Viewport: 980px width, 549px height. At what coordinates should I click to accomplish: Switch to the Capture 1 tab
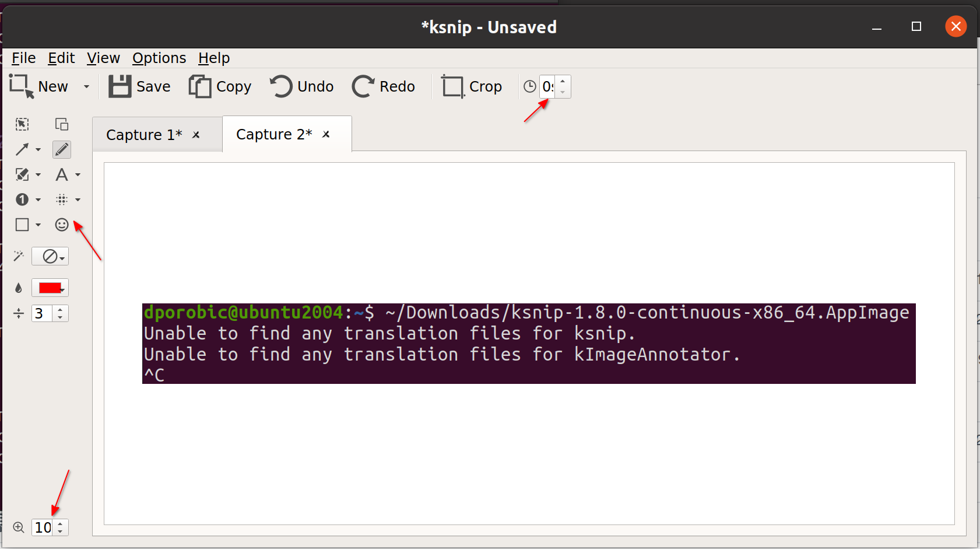click(x=143, y=134)
